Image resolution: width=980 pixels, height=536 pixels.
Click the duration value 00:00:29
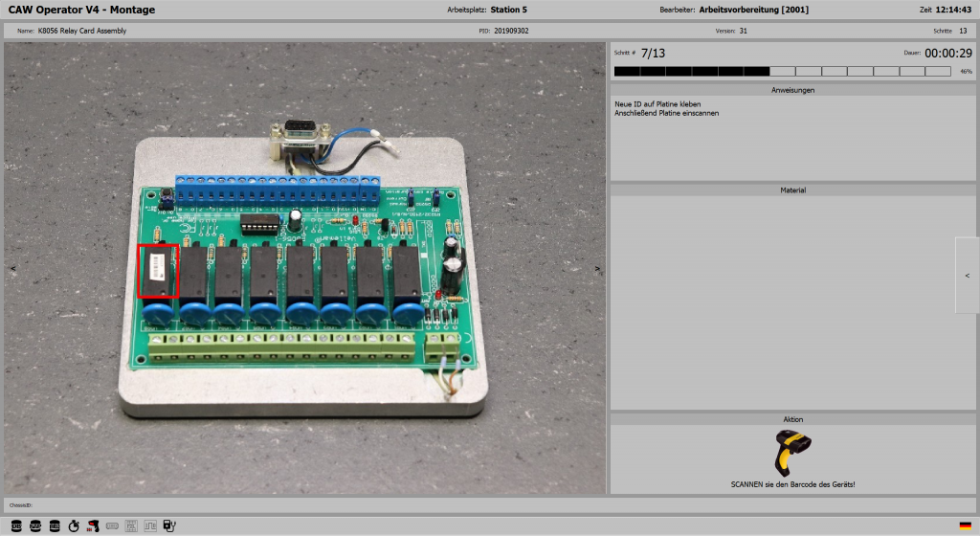(x=948, y=53)
